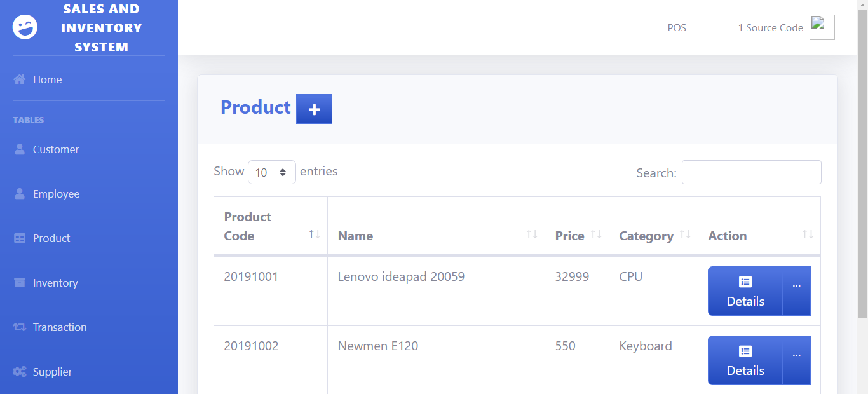
Task: Select the Inventory icon
Action: point(19,282)
